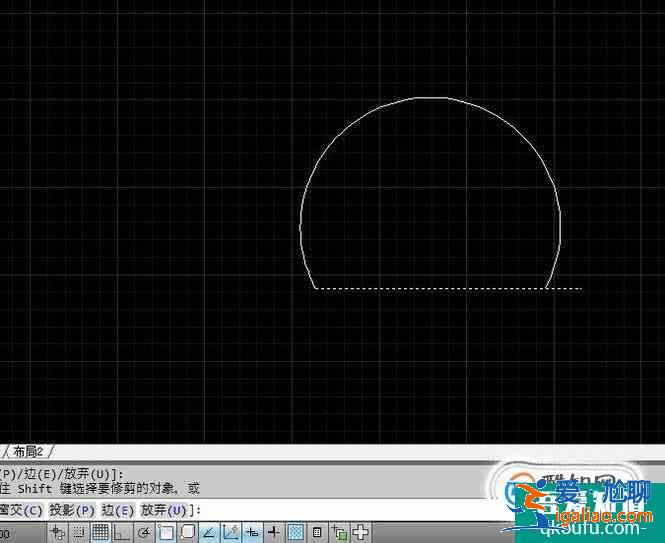Toggle Show/Hide Transparency icon

(x=296, y=532)
